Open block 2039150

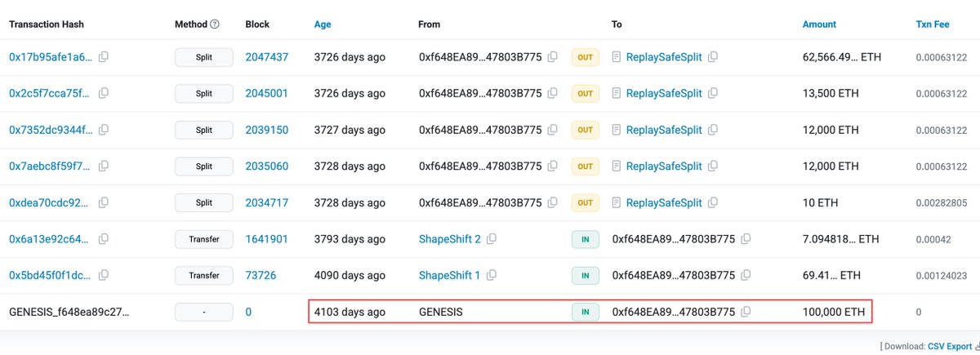(266, 130)
